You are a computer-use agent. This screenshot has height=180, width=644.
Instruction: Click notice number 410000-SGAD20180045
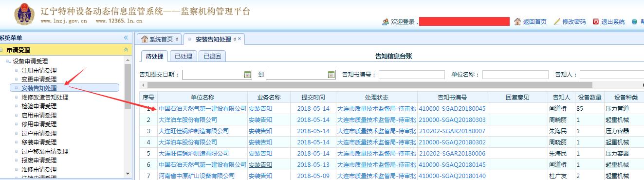coord(452,108)
